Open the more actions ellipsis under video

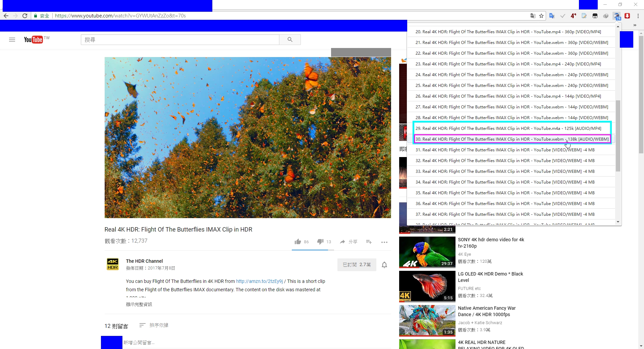click(x=384, y=242)
